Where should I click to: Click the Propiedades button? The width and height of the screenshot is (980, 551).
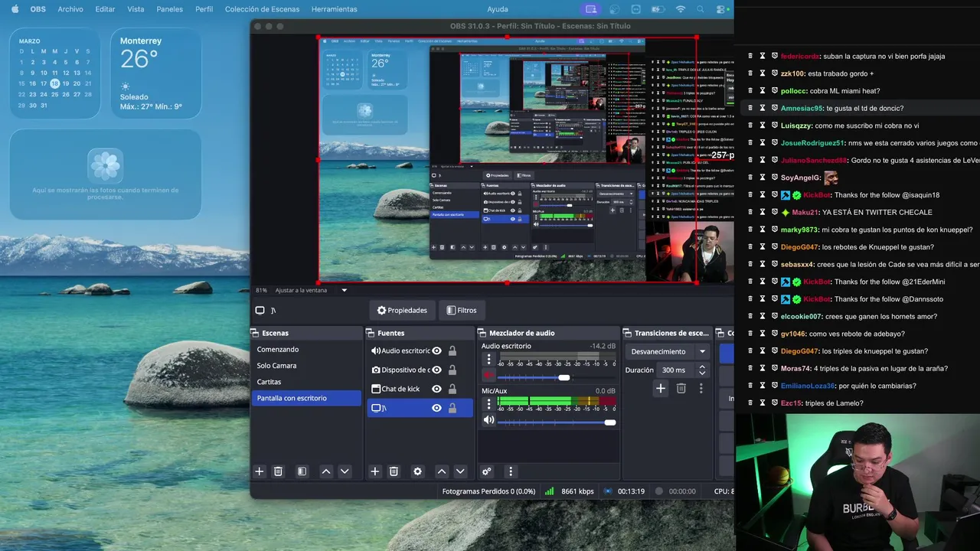click(x=402, y=310)
